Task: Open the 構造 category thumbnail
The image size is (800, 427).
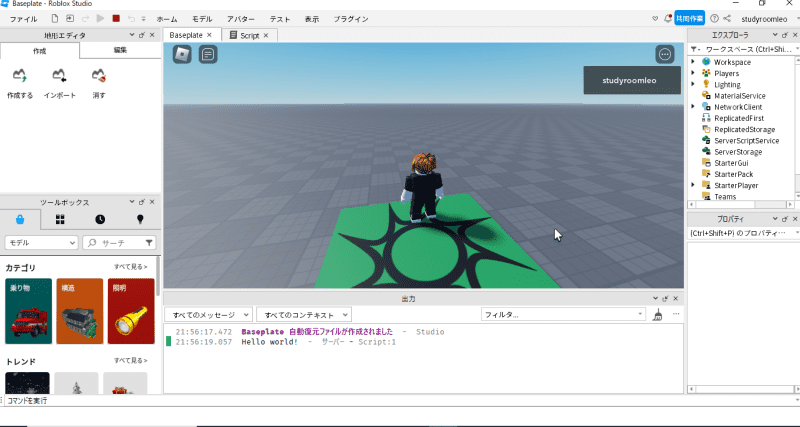Action: [80, 311]
